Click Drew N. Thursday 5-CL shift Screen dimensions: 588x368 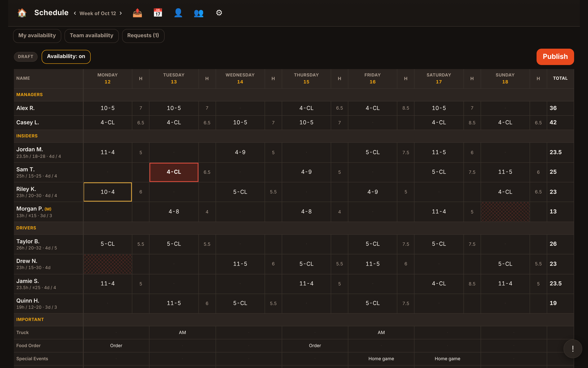[x=306, y=264]
